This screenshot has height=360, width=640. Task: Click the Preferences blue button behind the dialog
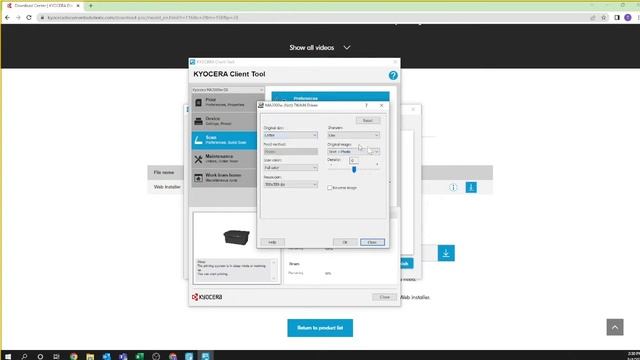pyautogui.click(x=330, y=97)
